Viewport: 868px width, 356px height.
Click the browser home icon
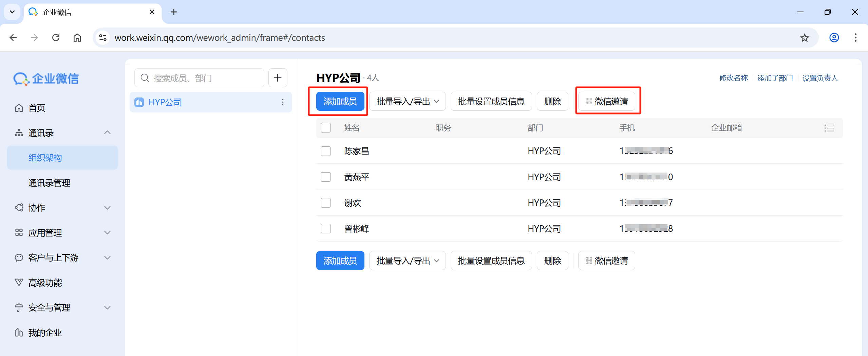(77, 38)
